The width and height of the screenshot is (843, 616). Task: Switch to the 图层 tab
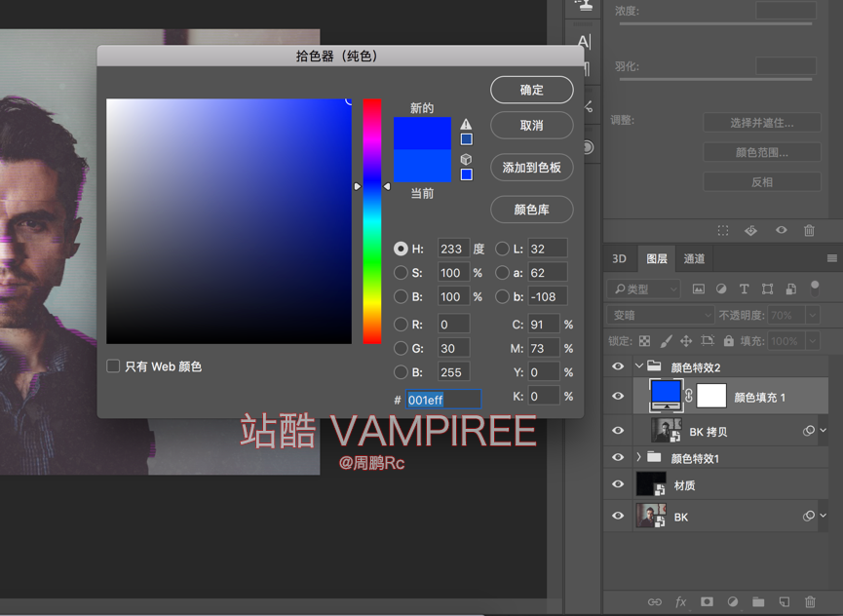[657, 258]
